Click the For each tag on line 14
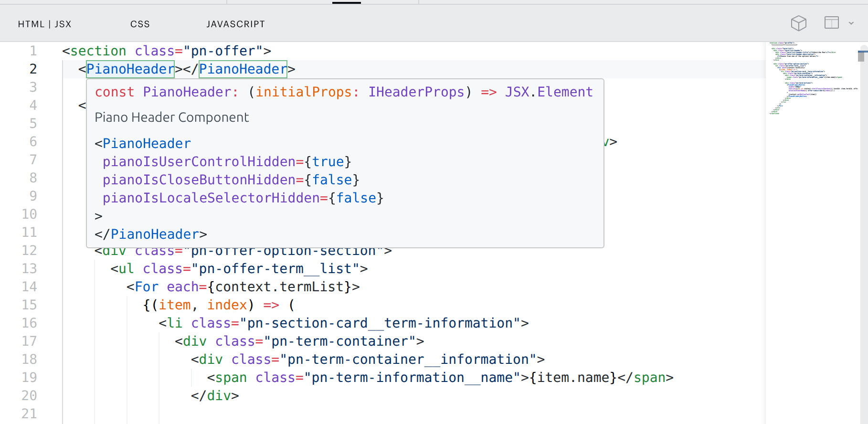 (x=243, y=286)
